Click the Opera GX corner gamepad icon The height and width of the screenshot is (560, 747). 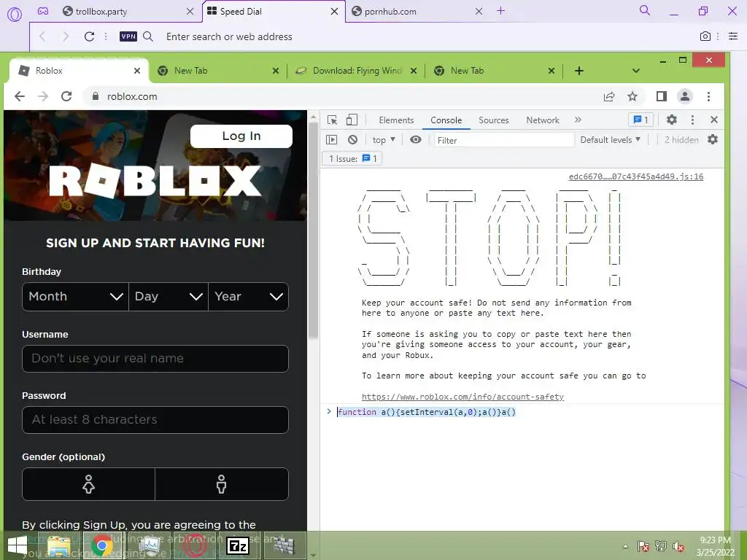43,11
